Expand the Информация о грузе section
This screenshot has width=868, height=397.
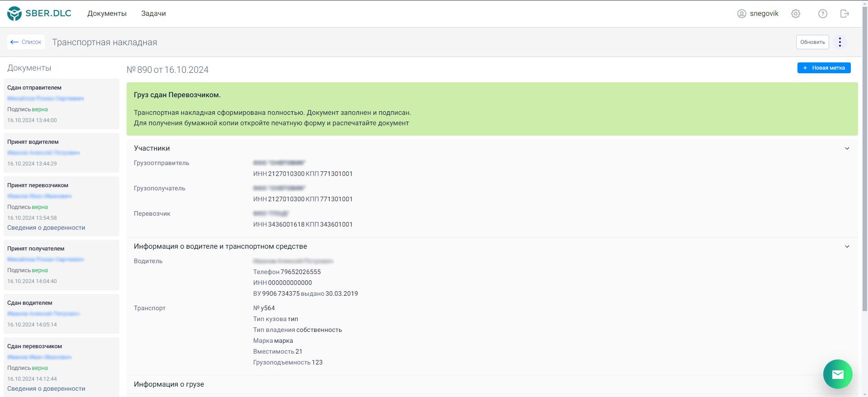pos(169,384)
